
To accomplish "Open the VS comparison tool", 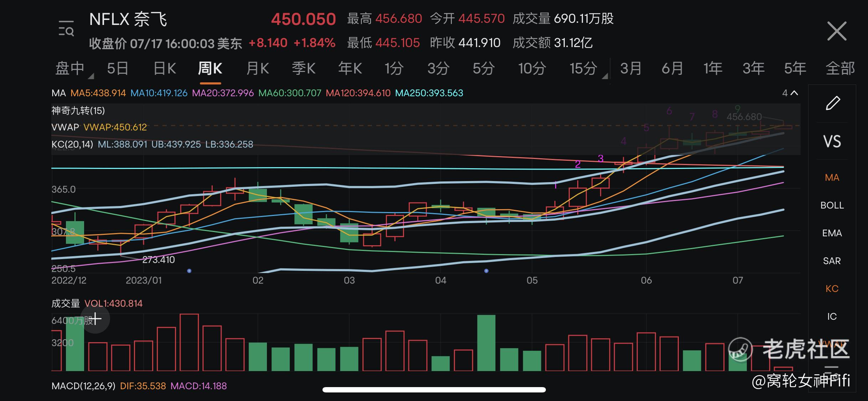I will [832, 142].
